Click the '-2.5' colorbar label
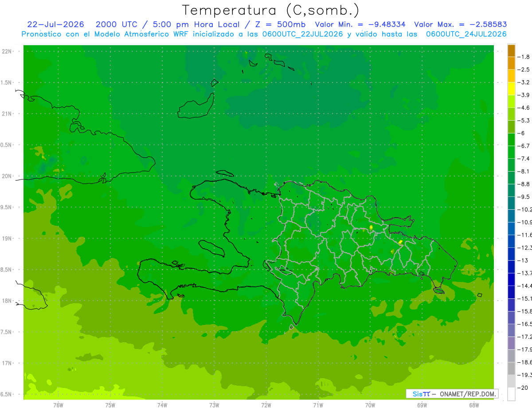 524,70
